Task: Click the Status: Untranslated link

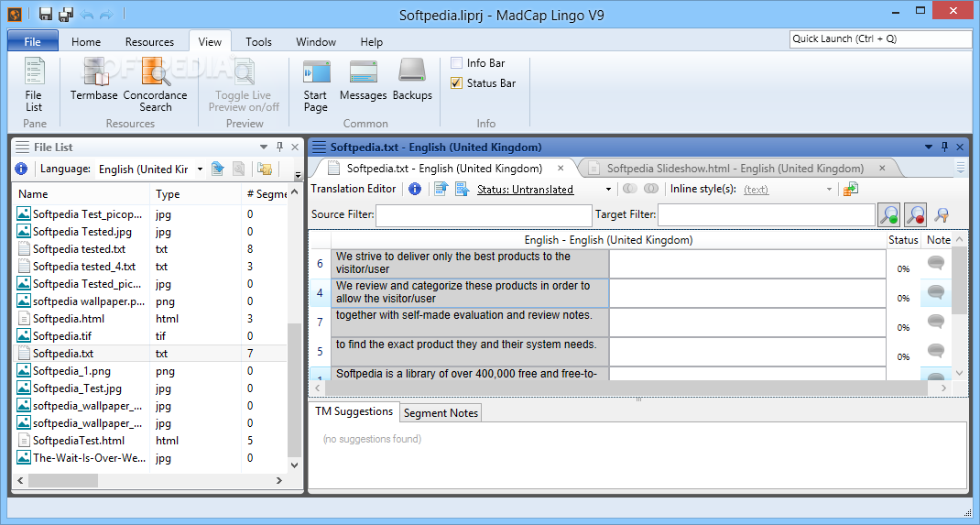Action: click(x=525, y=190)
